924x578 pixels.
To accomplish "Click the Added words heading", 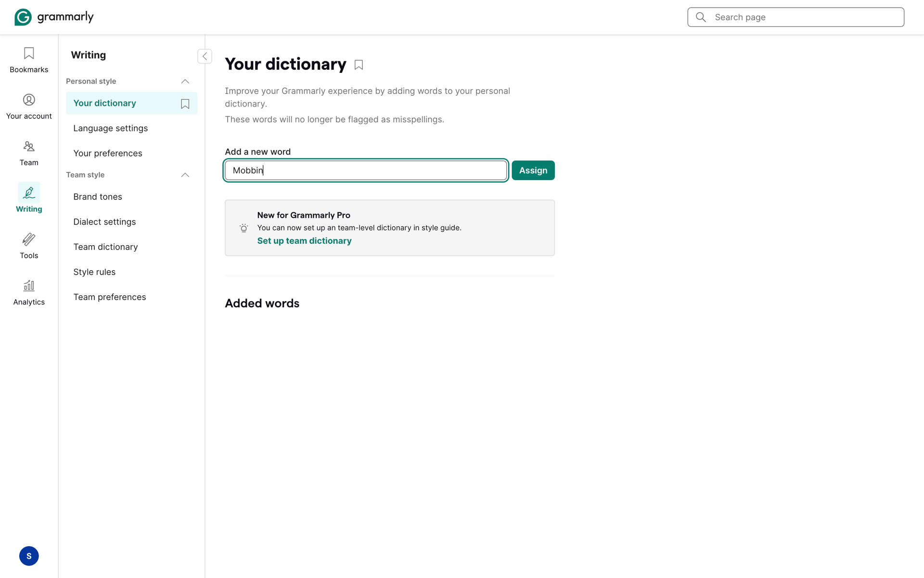I will 262,303.
